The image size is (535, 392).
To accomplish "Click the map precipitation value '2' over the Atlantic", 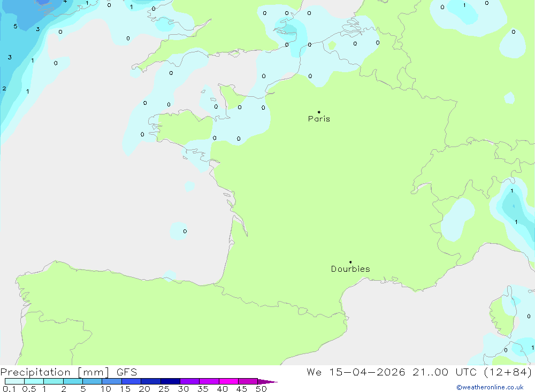I will click(x=4, y=89).
